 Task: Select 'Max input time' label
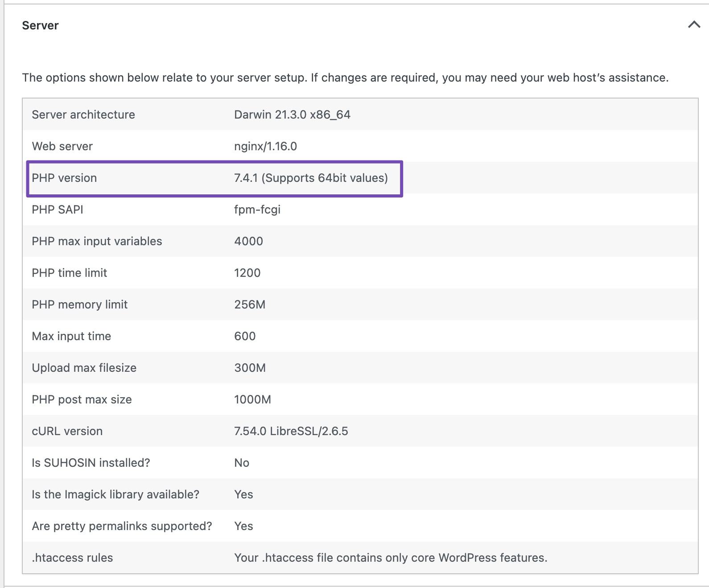(x=71, y=336)
